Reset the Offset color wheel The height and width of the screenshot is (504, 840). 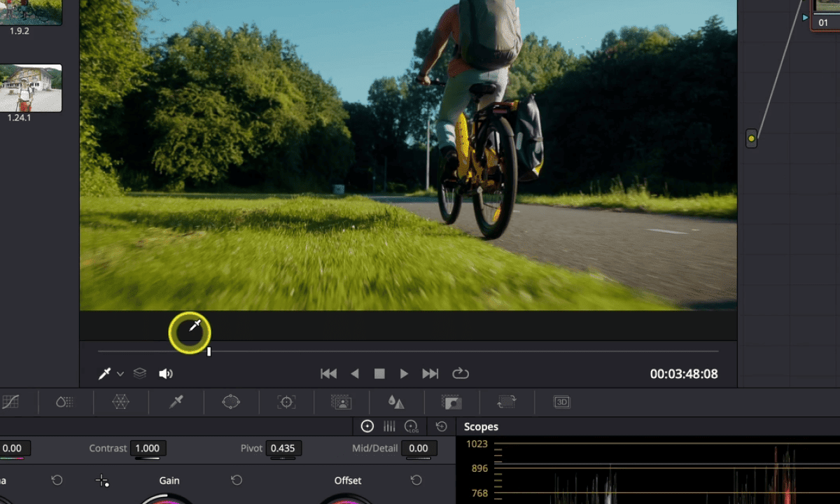(416, 480)
